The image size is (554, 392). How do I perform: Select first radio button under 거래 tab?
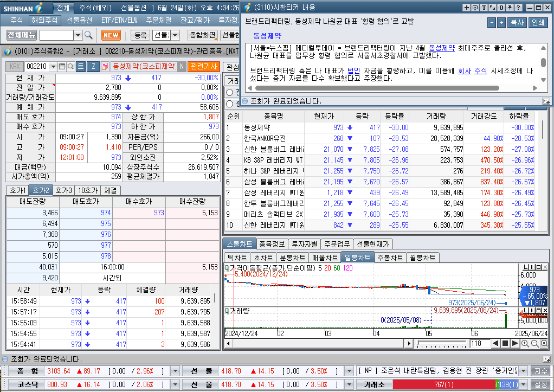coord(230,93)
